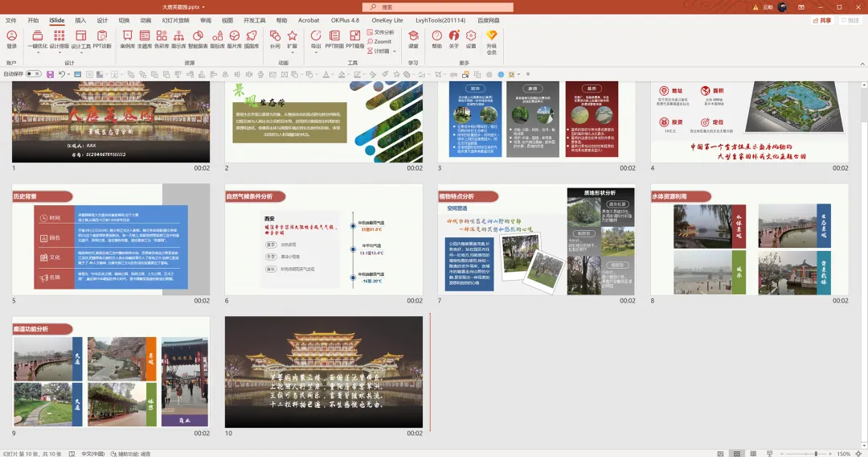
Task: Collapse the ribbon with the chevron
Action: coord(862,63)
